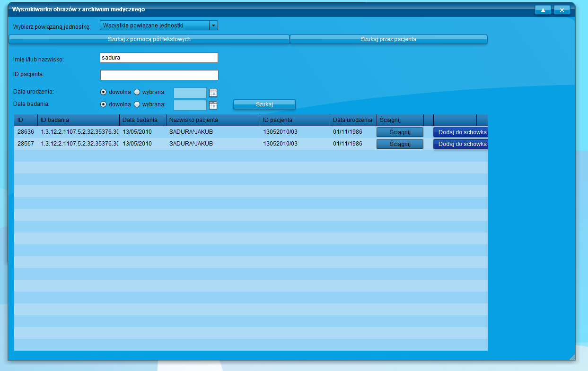This screenshot has width=588, height=371.
Task: Focus the 'ID pacjenta' input field
Action: click(x=159, y=75)
